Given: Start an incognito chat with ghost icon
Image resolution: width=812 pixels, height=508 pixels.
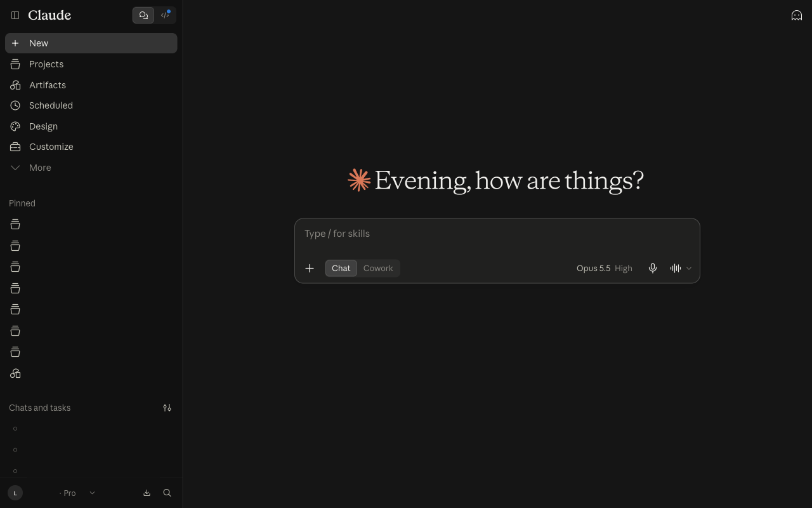Looking at the screenshot, I should tap(797, 15).
